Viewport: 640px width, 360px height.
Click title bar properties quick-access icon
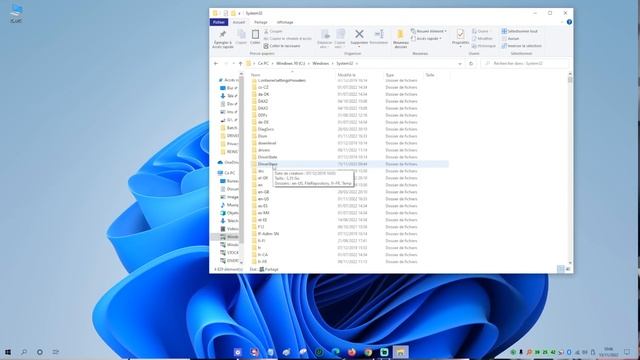point(225,13)
